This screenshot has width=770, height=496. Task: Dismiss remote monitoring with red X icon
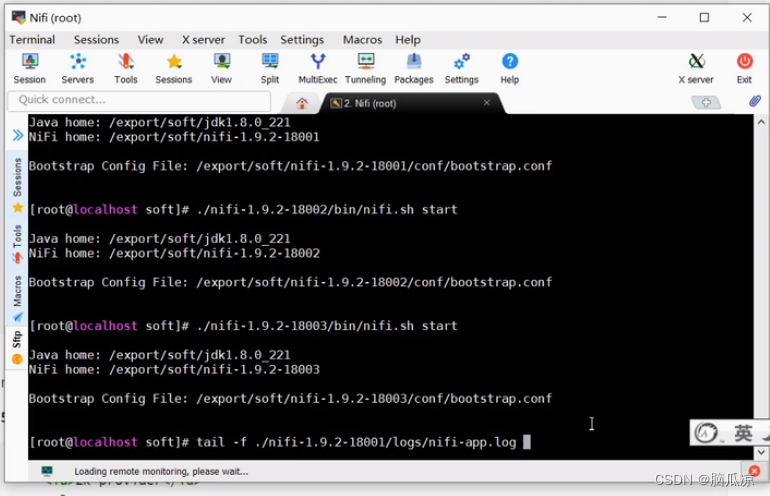(x=754, y=471)
